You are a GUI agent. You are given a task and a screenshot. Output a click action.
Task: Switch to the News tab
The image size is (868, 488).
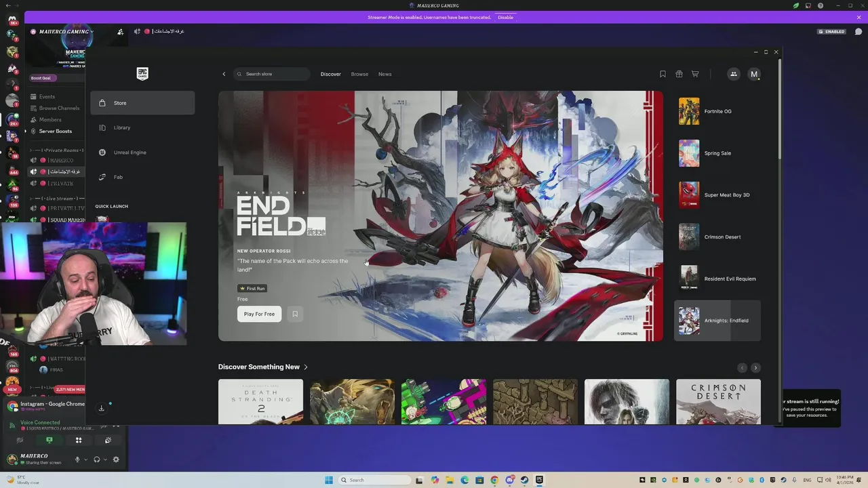384,74
